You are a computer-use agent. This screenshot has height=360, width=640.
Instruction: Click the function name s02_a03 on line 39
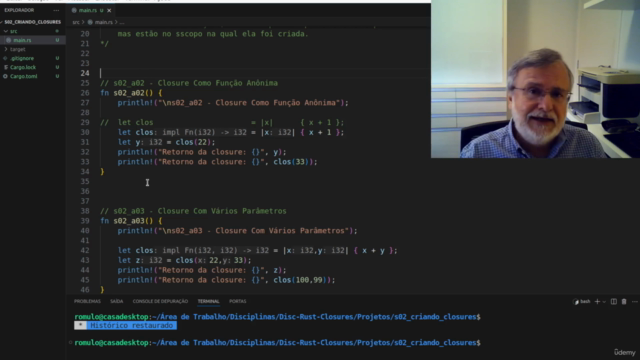129,221
